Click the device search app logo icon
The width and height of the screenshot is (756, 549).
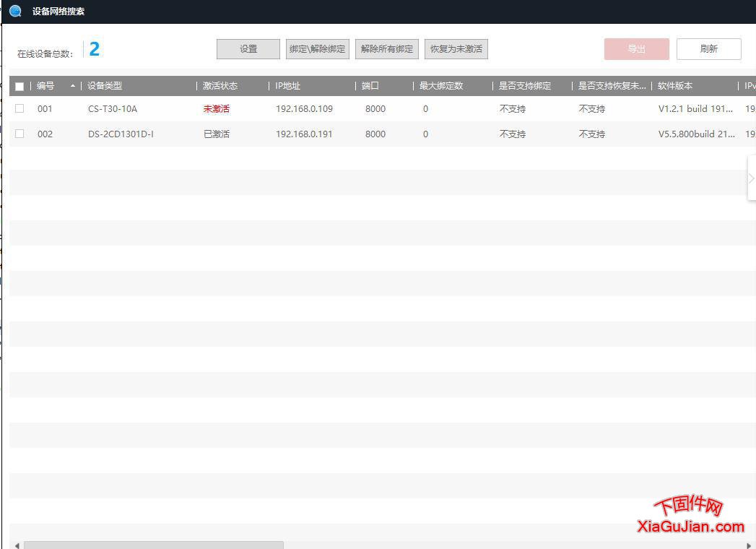(15, 11)
